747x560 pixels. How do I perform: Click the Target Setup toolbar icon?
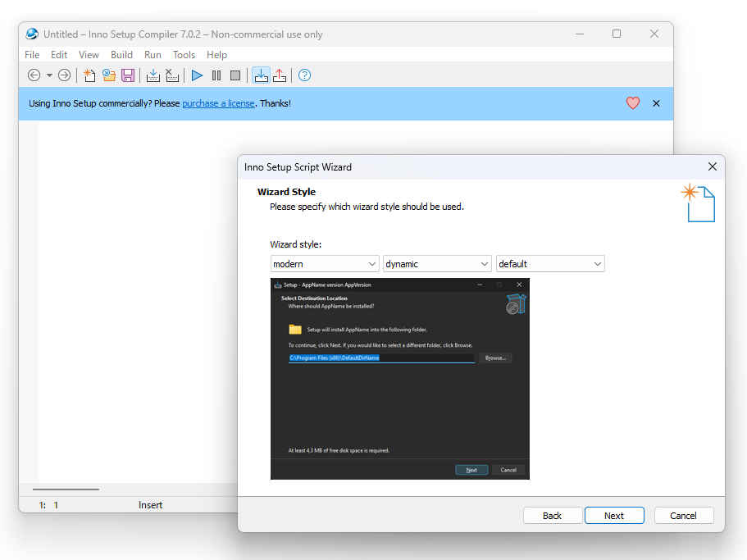(x=261, y=75)
